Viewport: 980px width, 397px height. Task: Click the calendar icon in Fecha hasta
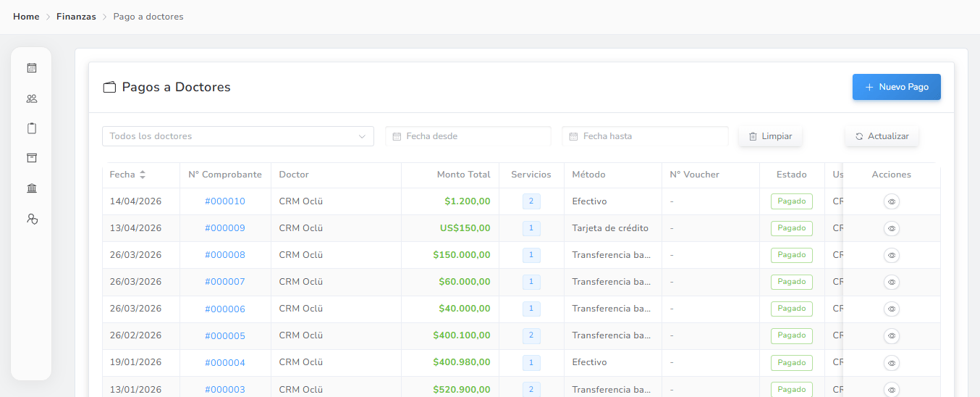[x=573, y=136]
